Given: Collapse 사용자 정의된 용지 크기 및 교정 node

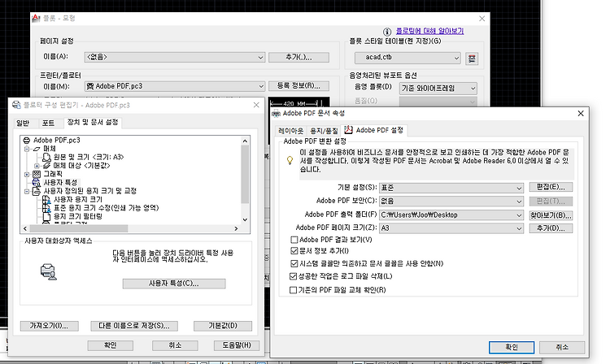Looking at the screenshot, I should coord(27,191).
